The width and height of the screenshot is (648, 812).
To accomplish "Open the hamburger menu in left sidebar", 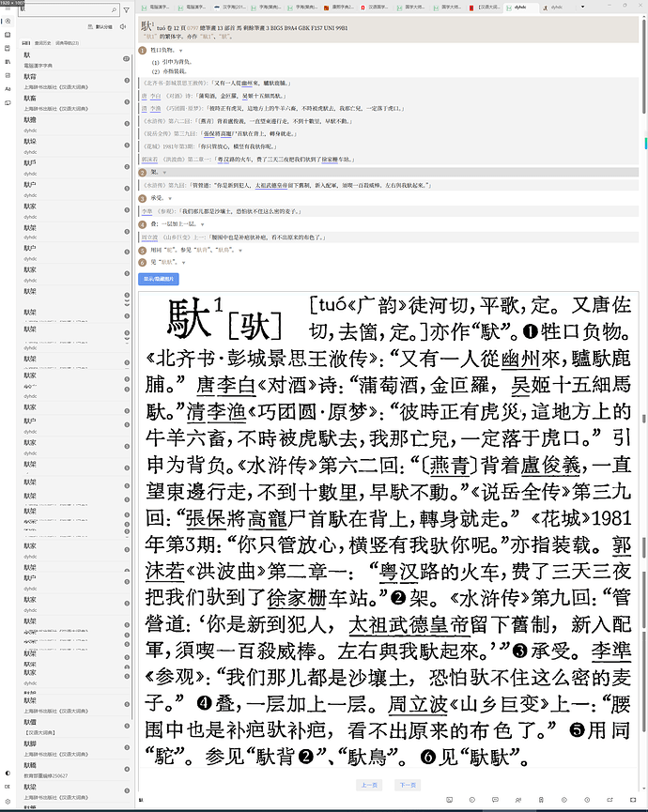I will (x=8, y=8).
